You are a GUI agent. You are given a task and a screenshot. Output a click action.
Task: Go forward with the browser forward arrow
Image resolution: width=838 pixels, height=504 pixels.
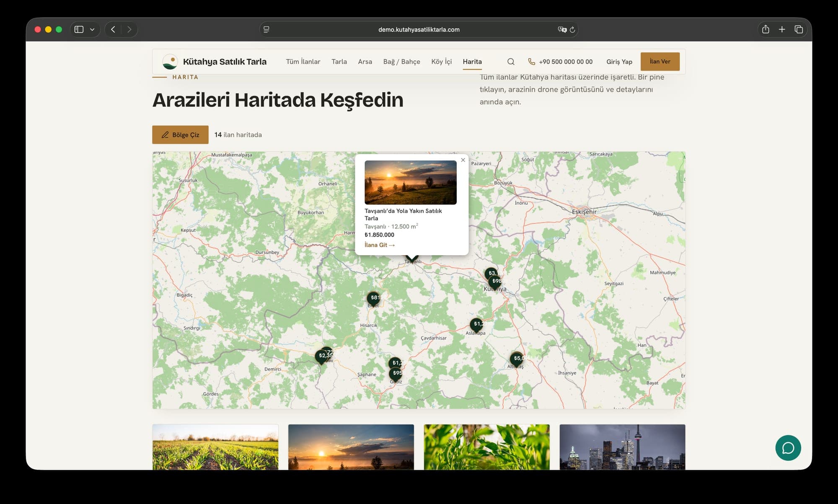[129, 29]
